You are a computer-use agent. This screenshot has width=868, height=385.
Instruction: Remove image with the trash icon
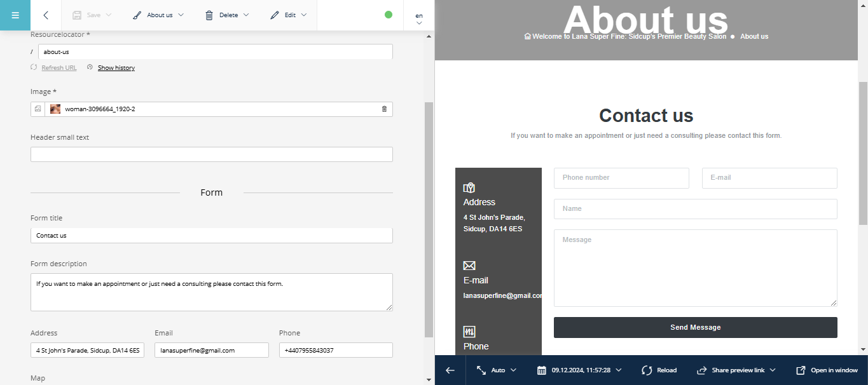click(x=384, y=109)
